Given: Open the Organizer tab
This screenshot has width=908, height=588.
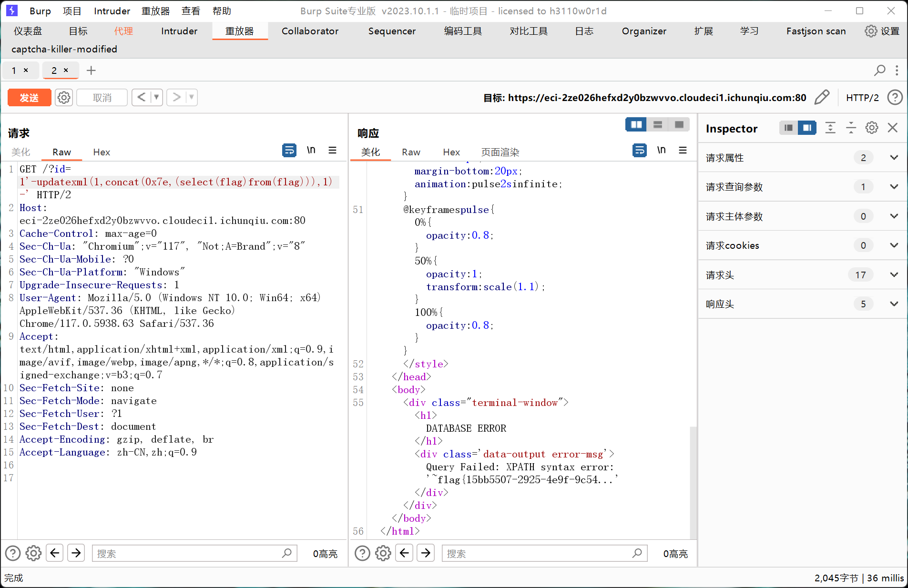Looking at the screenshot, I should 644,31.
